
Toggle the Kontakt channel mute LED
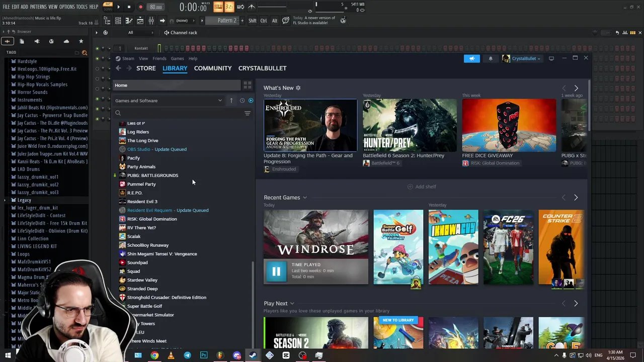(x=97, y=48)
